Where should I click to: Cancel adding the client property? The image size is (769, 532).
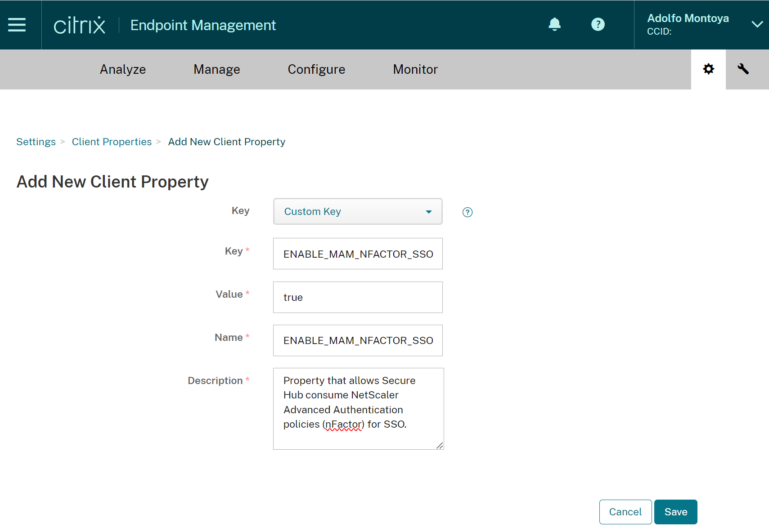coord(625,512)
